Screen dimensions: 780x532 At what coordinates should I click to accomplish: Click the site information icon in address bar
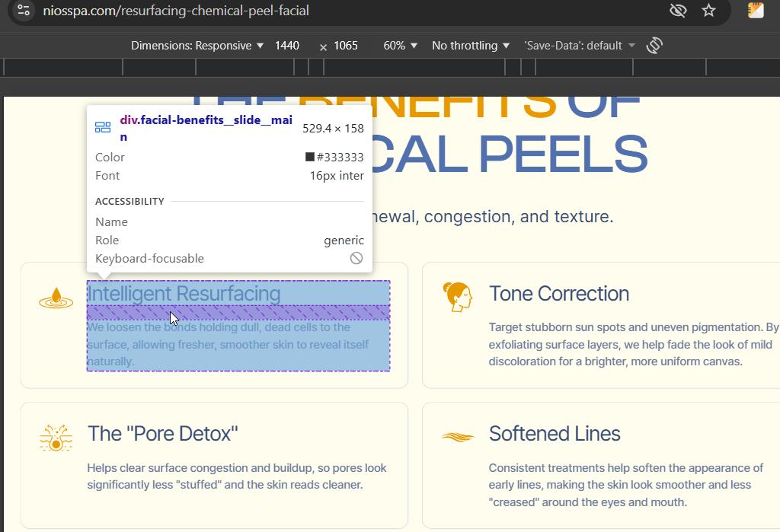pos(24,11)
